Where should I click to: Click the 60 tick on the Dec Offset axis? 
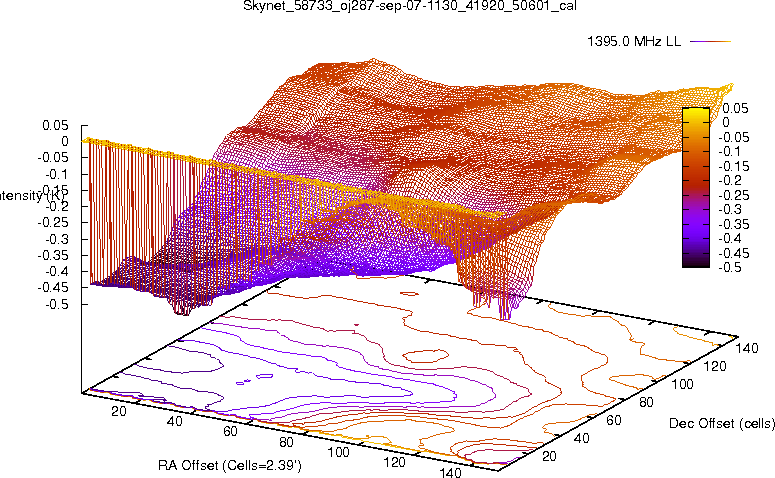coord(614,421)
